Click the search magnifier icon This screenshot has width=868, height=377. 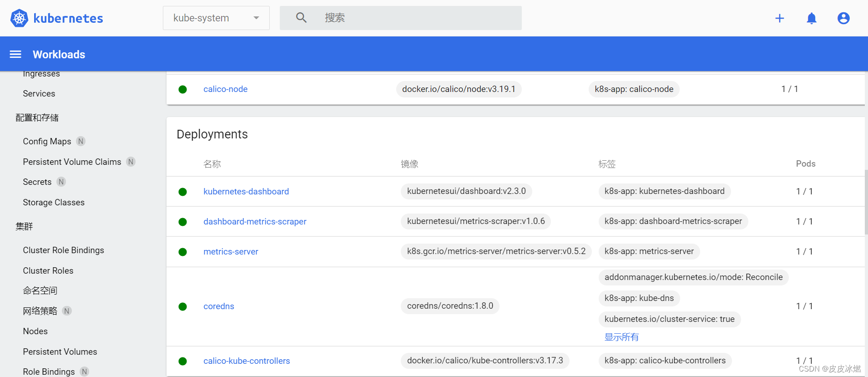click(x=301, y=18)
